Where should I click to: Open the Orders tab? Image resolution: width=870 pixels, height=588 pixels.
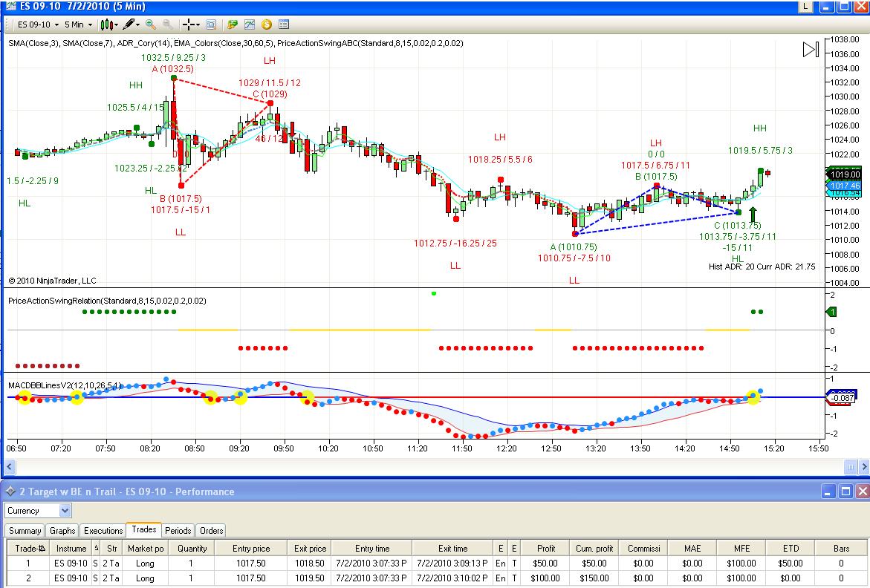[211, 530]
